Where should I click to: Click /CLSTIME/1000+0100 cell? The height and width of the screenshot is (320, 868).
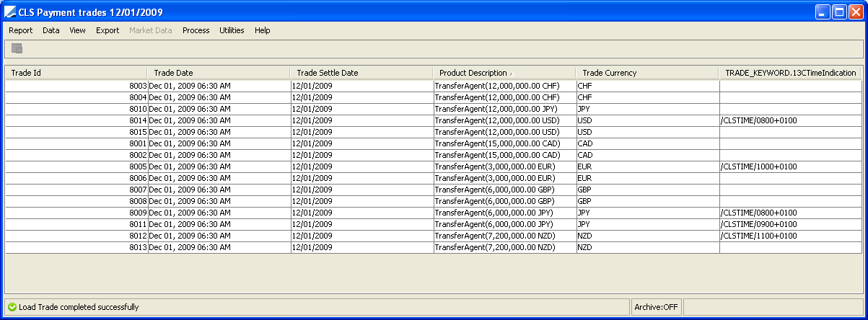click(x=790, y=166)
